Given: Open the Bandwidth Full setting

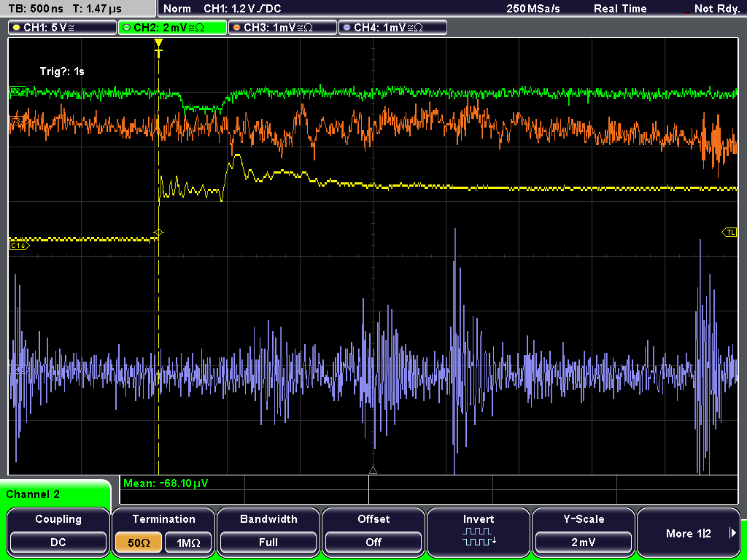Looking at the screenshot, I should point(268,542).
